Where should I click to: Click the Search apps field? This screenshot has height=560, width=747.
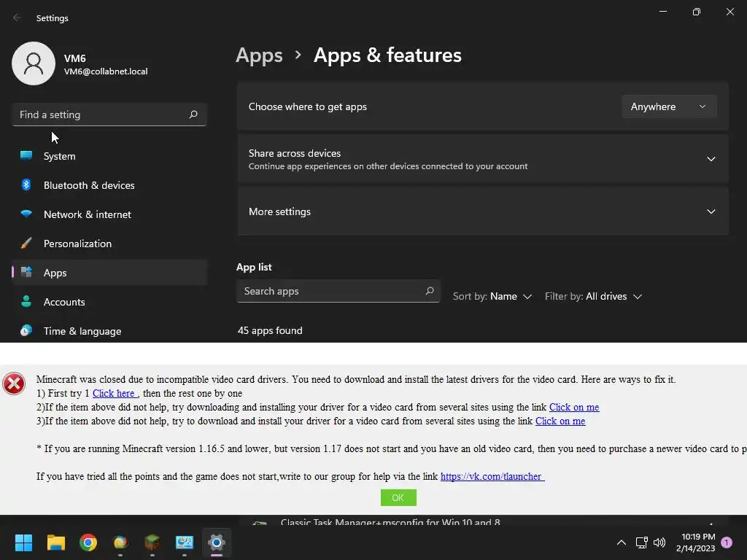tap(338, 291)
